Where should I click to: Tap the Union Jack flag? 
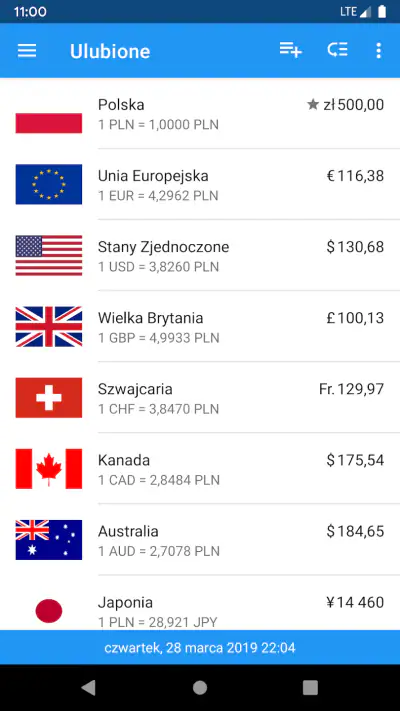(x=49, y=326)
